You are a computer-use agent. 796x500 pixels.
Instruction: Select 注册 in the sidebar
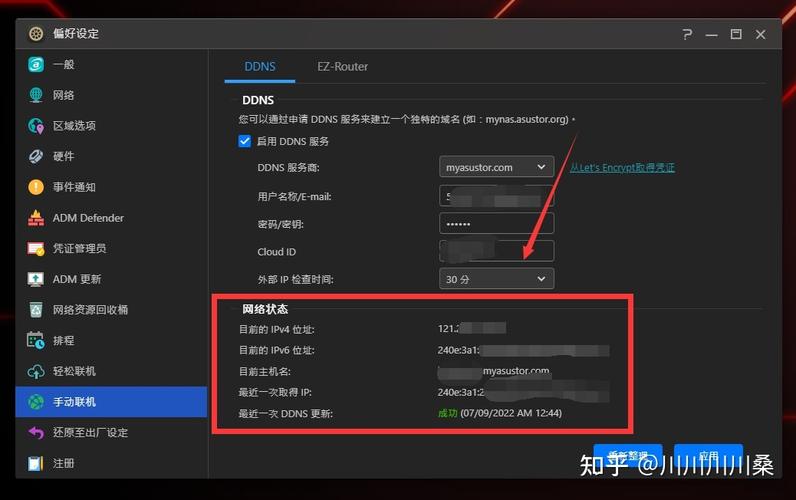[x=111, y=463]
